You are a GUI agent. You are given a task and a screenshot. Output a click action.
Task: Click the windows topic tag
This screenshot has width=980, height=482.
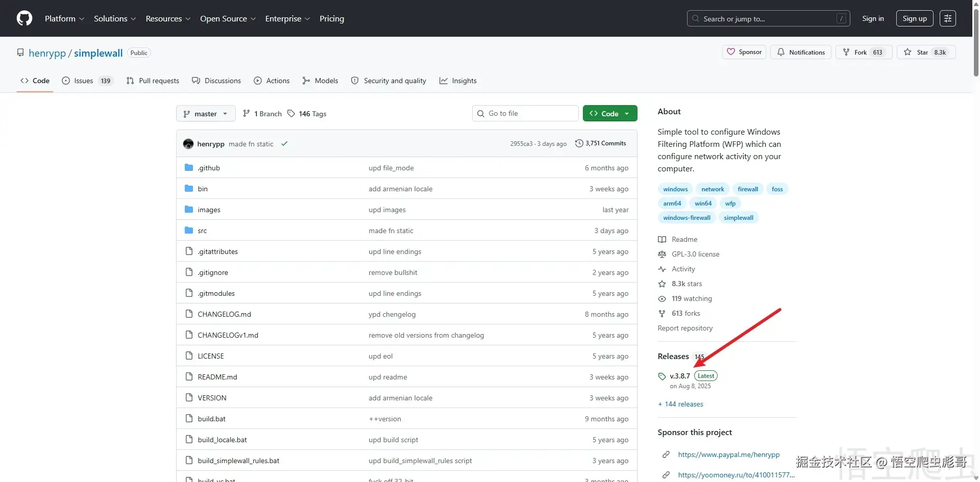click(675, 189)
